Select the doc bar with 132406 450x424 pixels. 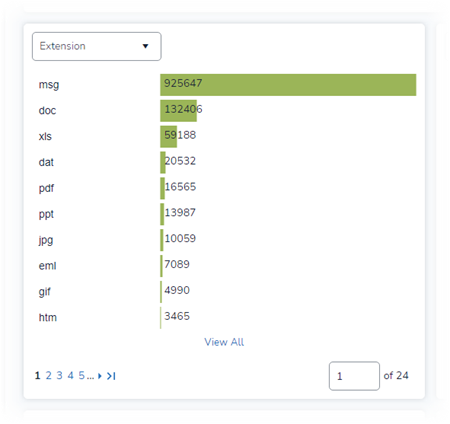[x=178, y=111]
